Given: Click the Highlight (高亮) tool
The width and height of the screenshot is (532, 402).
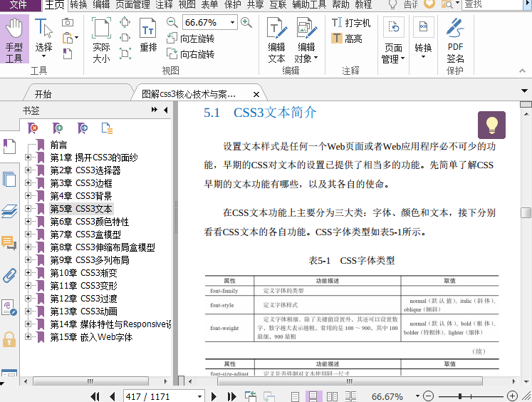Looking at the screenshot, I should pos(347,38).
